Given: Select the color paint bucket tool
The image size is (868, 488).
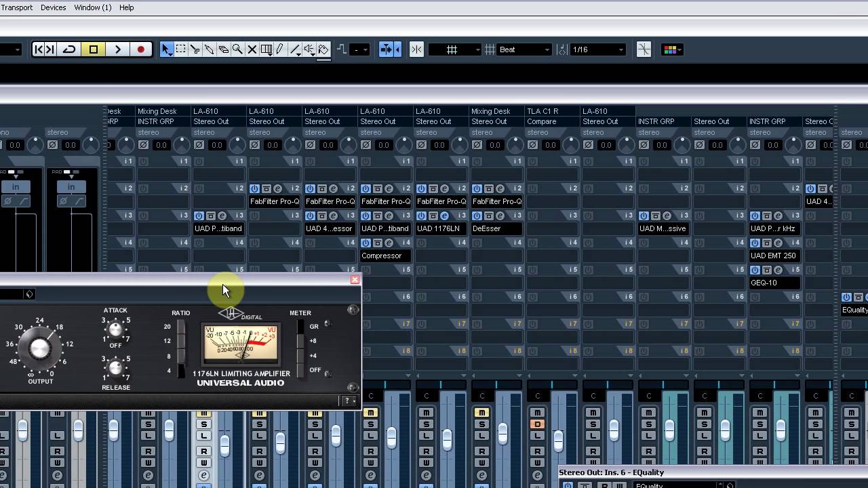Looking at the screenshot, I should point(323,49).
